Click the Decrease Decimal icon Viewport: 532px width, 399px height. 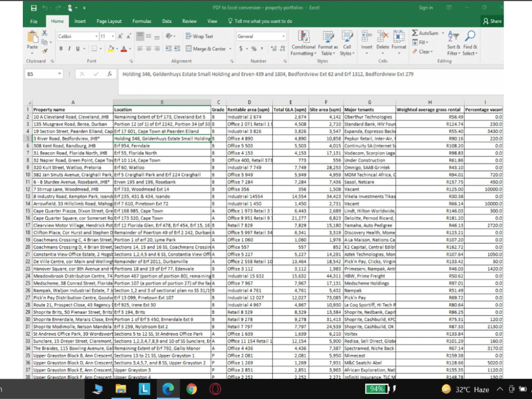point(282,49)
